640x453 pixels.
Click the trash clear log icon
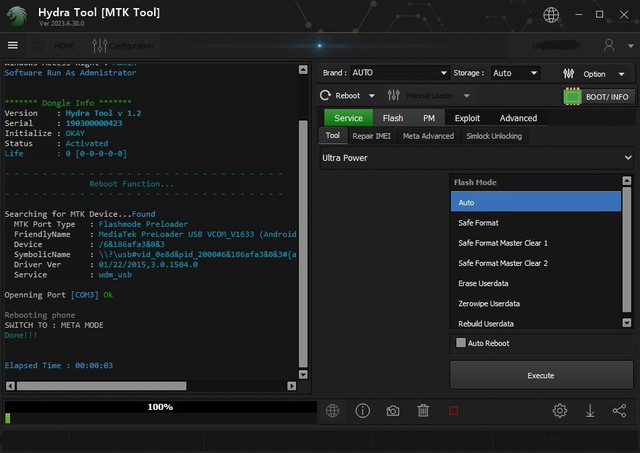tap(423, 411)
